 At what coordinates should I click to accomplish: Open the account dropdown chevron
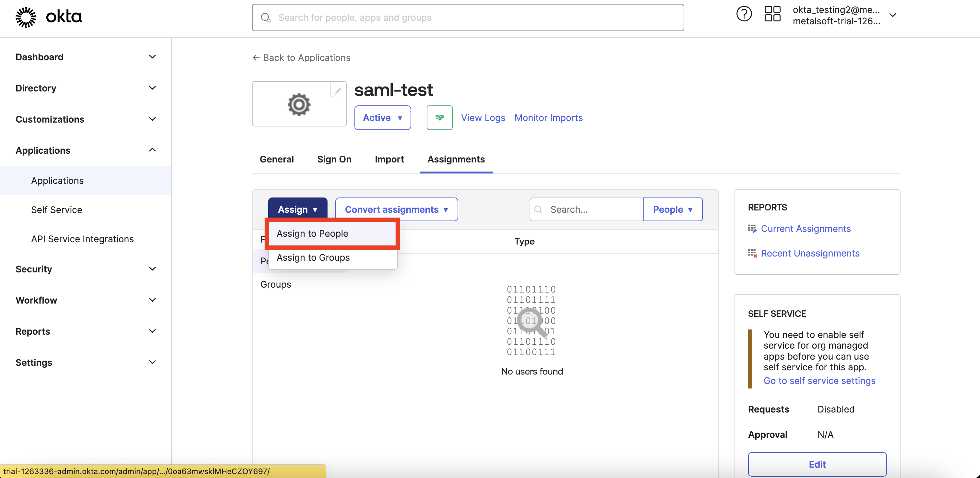892,15
